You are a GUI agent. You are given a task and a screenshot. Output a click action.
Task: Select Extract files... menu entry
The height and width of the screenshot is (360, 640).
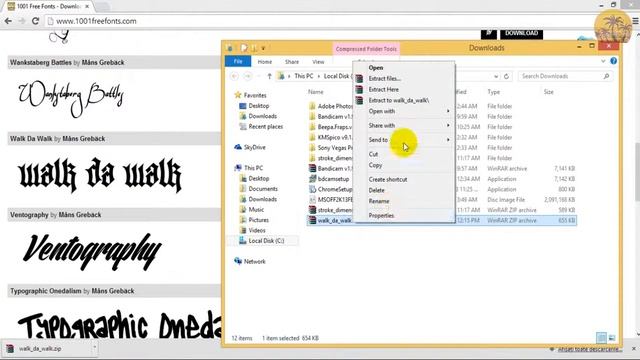384,78
